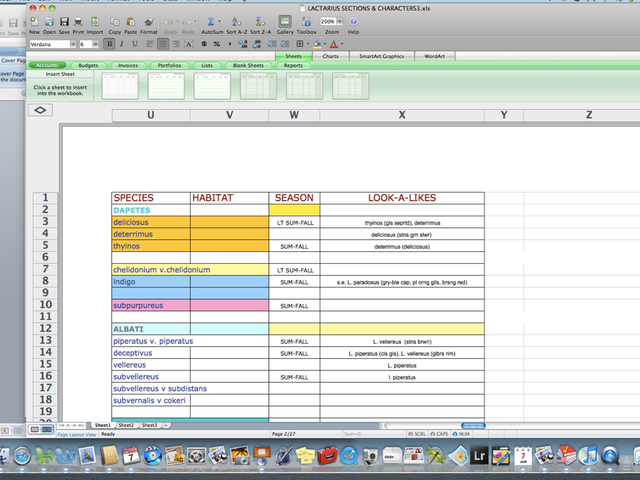The height and width of the screenshot is (480, 640).
Task: Switch to the Charts tab
Action: (330, 56)
